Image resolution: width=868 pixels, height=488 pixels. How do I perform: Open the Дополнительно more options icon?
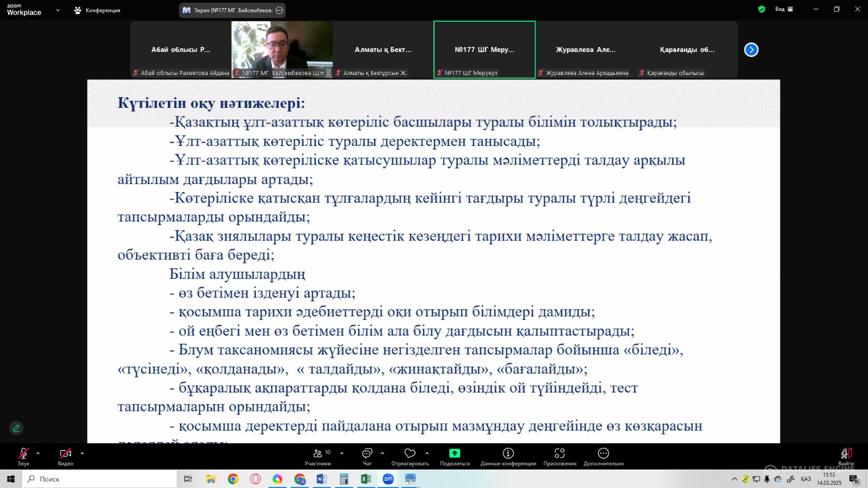(603, 453)
